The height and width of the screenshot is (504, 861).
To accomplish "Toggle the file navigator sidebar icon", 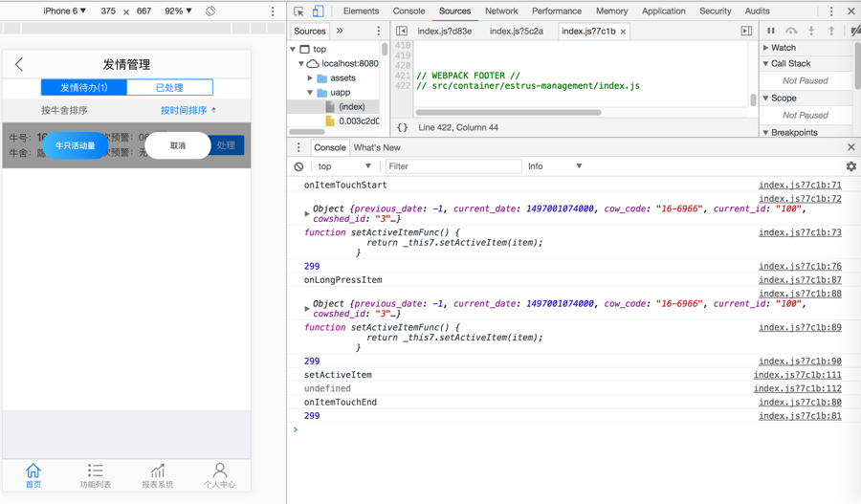I will (402, 32).
